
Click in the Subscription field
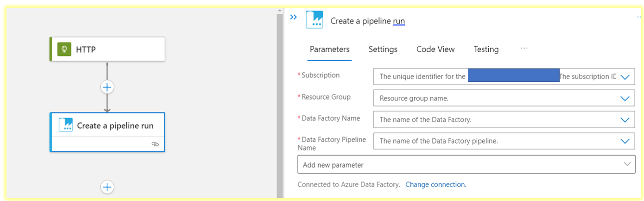click(x=504, y=76)
